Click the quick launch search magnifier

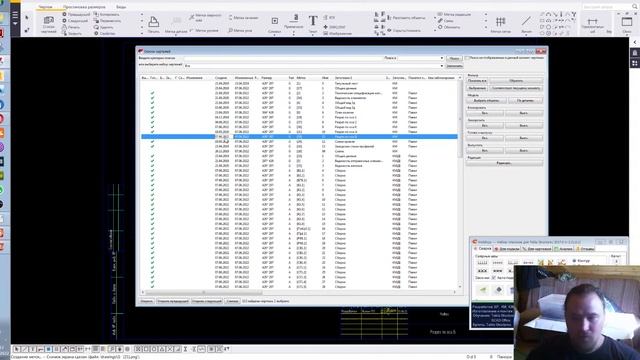coord(635,7)
